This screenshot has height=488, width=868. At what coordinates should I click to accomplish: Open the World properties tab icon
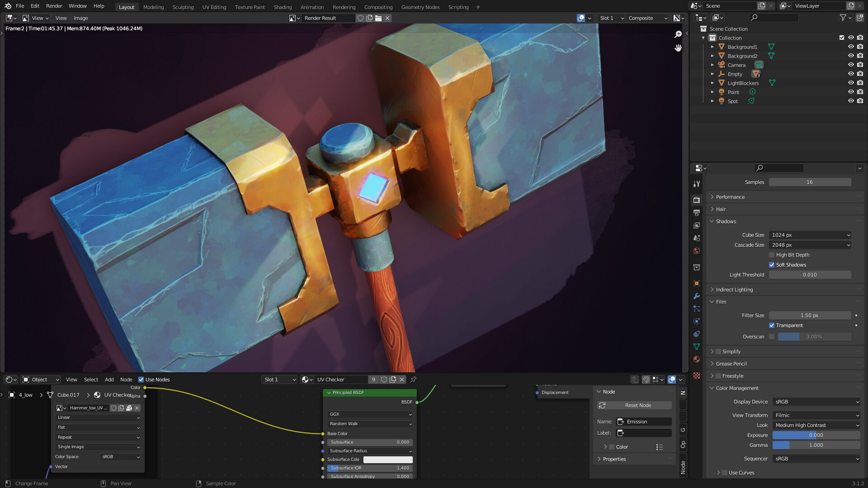click(697, 251)
